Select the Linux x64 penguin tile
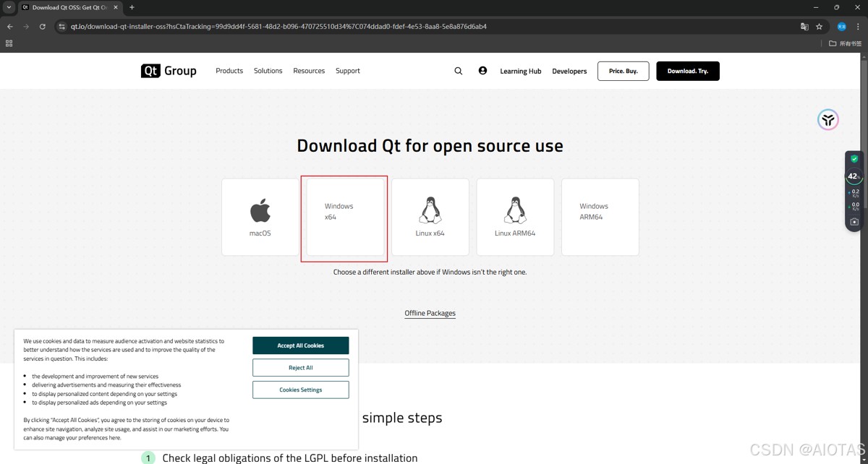This screenshot has width=868, height=464. [x=430, y=217]
